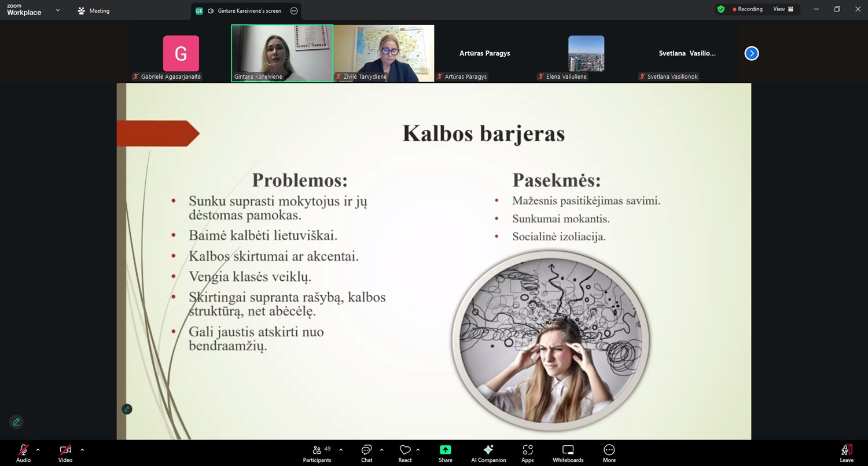The height and width of the screenshot is (466, 868).
Task: Open the View layout menu
Action: pos(783,9)
